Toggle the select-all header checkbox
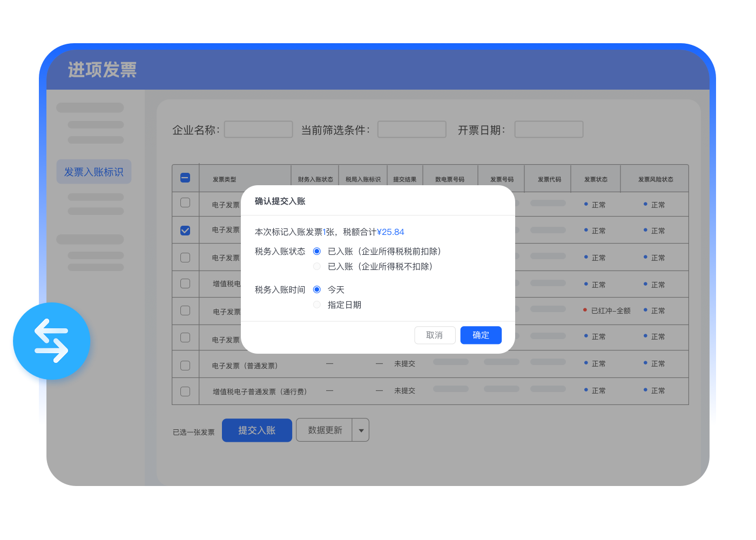The width and height of the screenshot is (756, 540). point(185,178)
